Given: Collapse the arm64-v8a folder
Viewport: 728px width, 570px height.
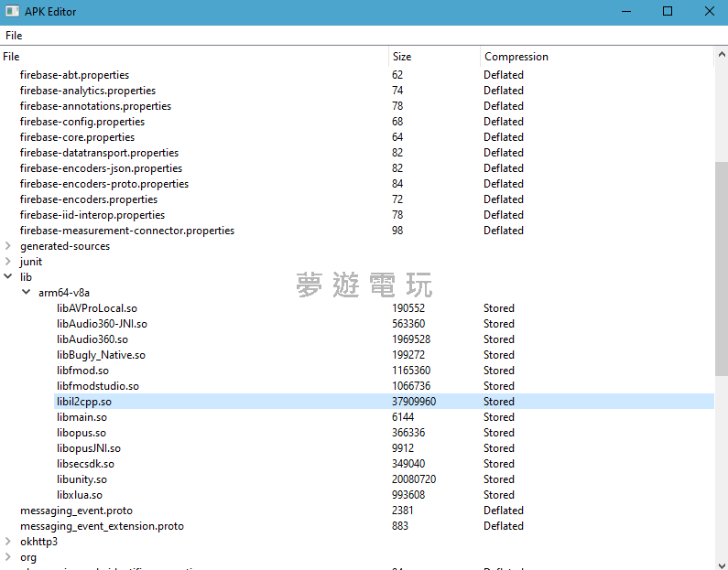Looking at the screenshot, I should point(27,293).
